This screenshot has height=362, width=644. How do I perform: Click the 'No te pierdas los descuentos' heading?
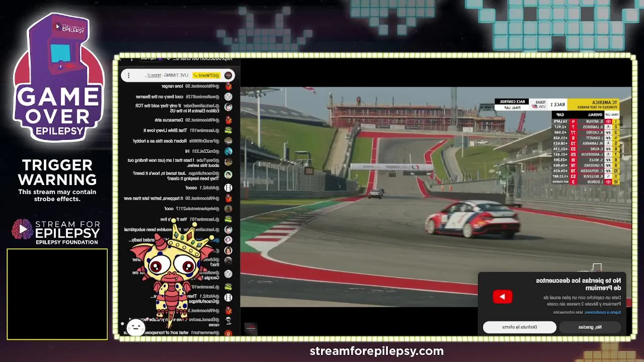coord(579,284)
